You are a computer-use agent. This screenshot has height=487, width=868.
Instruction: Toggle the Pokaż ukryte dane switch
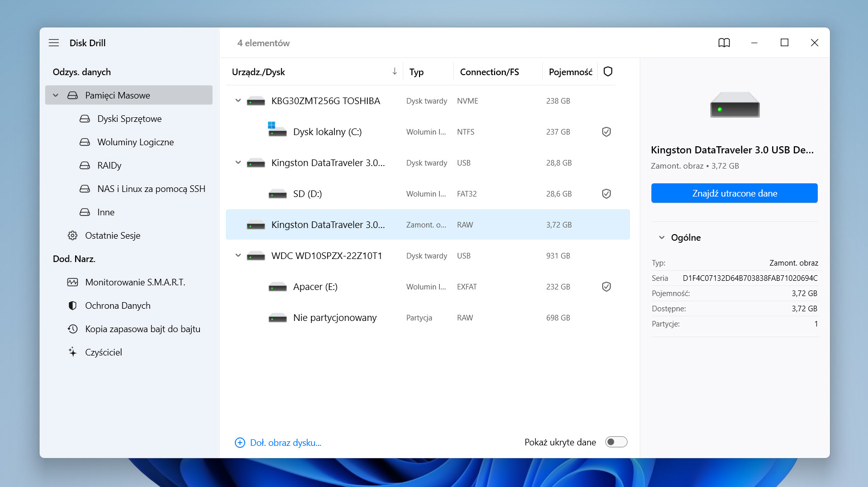pos(616,442)
